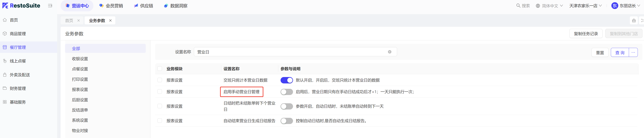Click the 复制任务记录 button
Image resolution: width=644 pixels, height=138 pixels.
[586, 34]
